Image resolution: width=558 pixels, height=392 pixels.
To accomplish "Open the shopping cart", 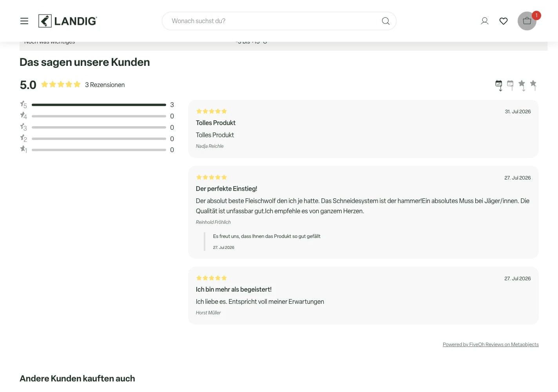I will pyautogui.click(x=527, y=21).
